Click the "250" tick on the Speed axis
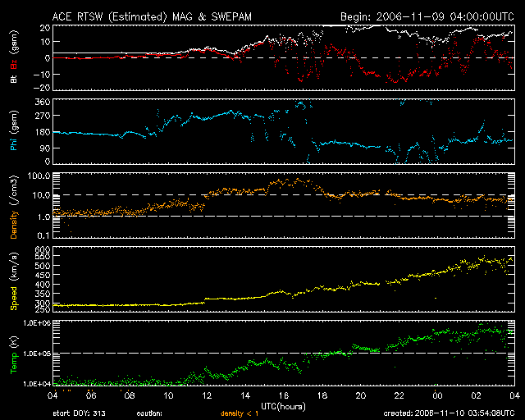The width and height of the screenshot is (525, 420). pos(43,309)
